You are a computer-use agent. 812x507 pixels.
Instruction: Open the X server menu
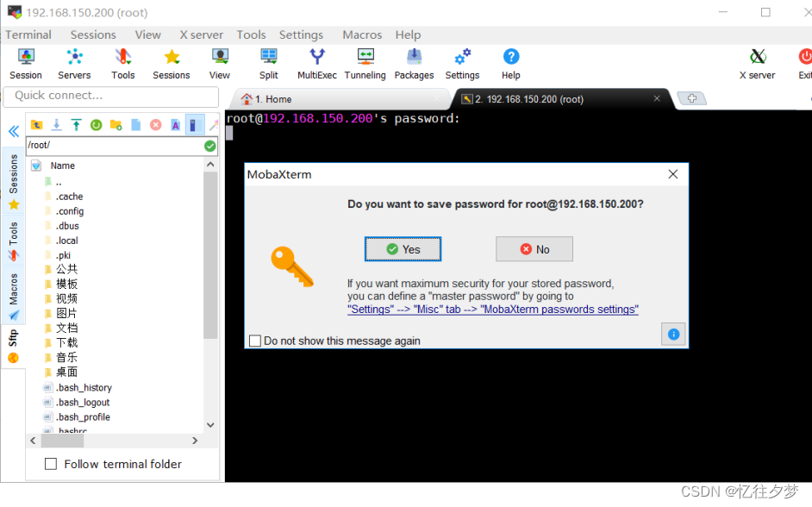coord(202,34)
